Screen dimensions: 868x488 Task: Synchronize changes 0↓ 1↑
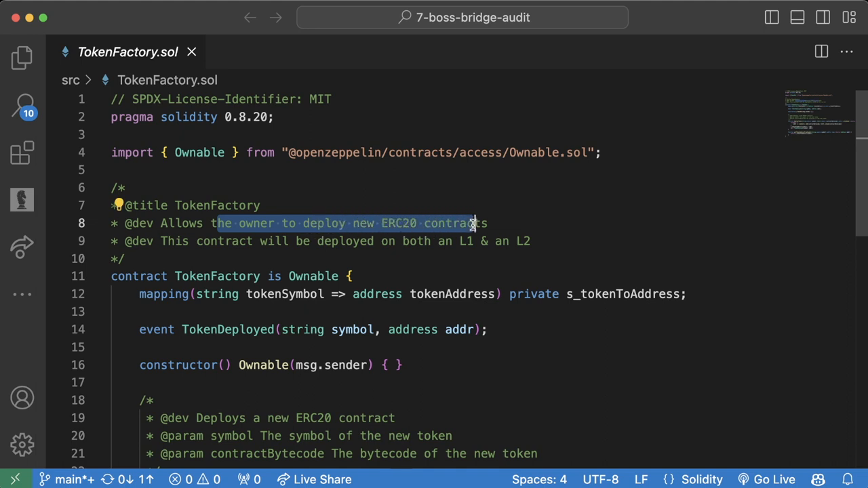(127, 479)
